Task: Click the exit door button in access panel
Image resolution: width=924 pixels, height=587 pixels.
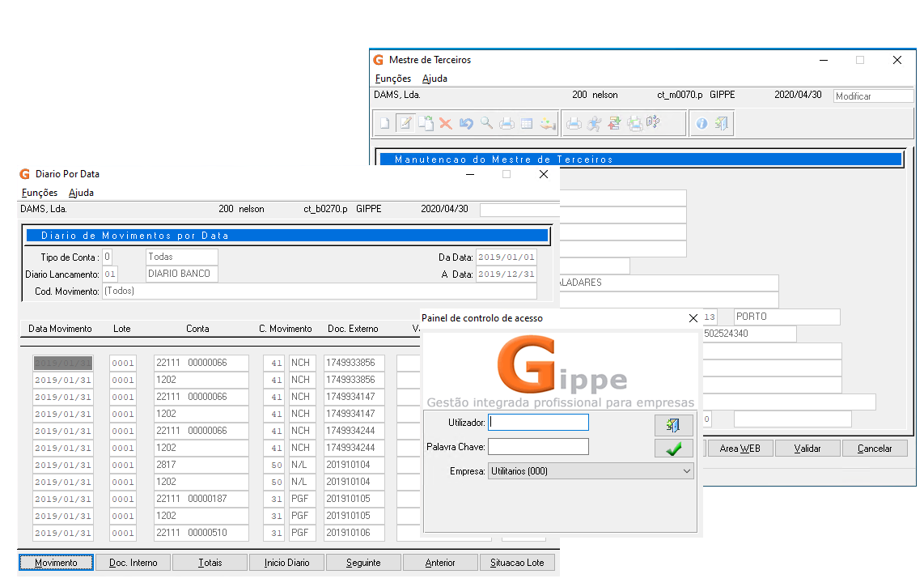Action: pyautogui.click(x=673, y=425)
